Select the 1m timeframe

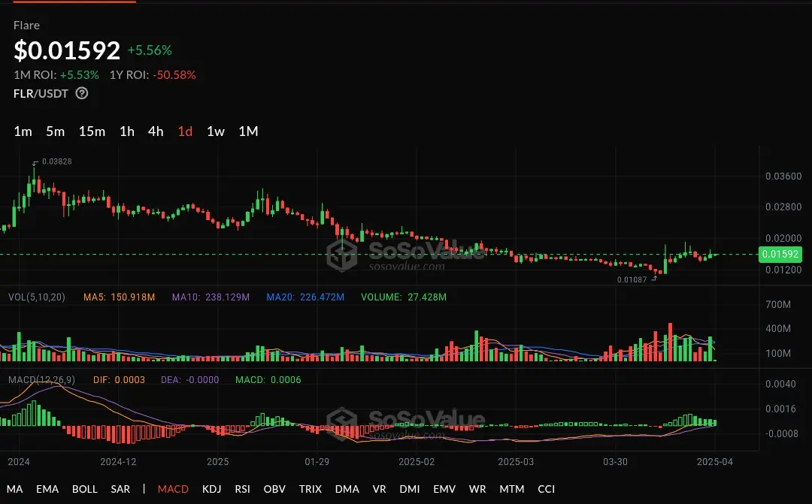(23, 131)
